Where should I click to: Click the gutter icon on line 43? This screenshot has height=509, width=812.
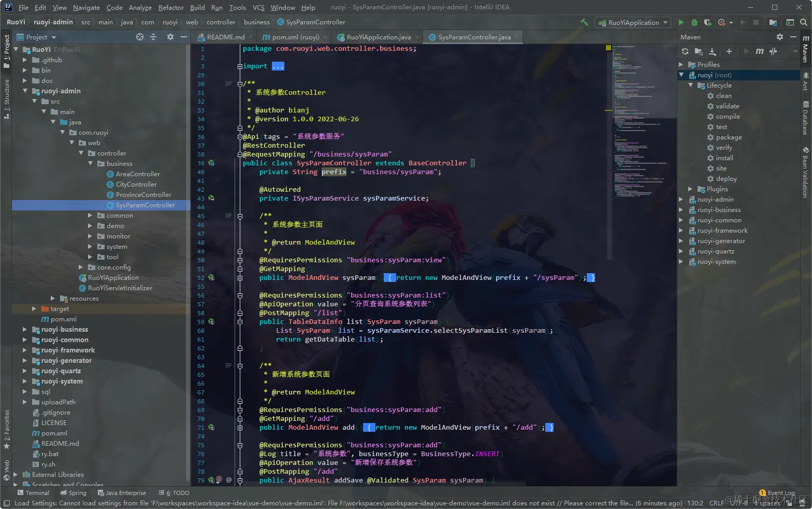tap(211, 198)
